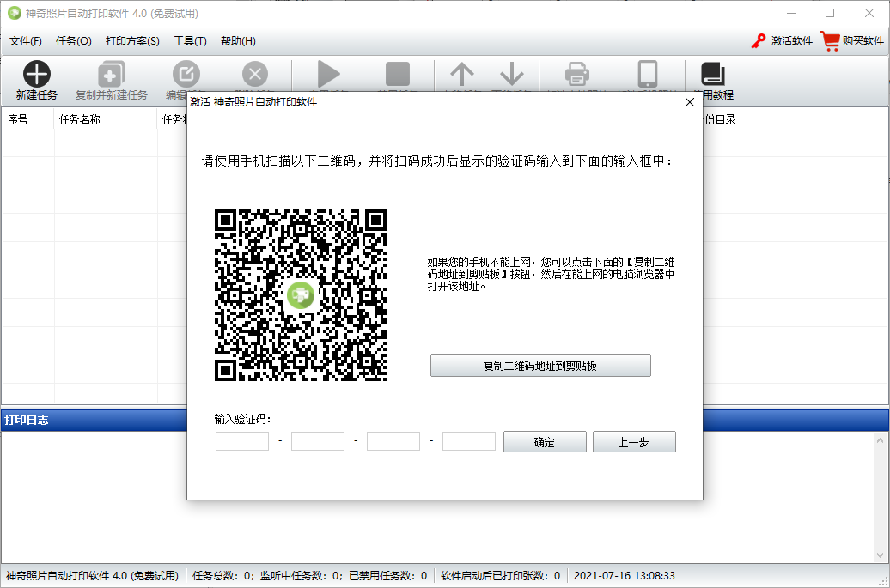Click the 确定 button

pos(545,442)
